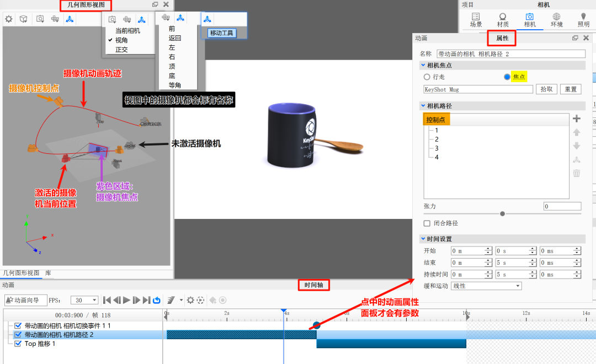Viewport: 596px width, 364px height.
Task: Add a control point with the plus icon
Action: click(577, 119)
